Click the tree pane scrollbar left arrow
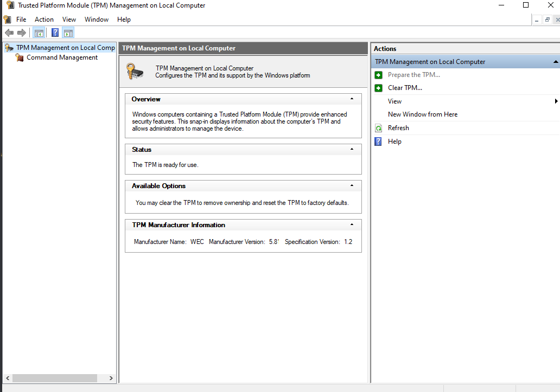 8,378
